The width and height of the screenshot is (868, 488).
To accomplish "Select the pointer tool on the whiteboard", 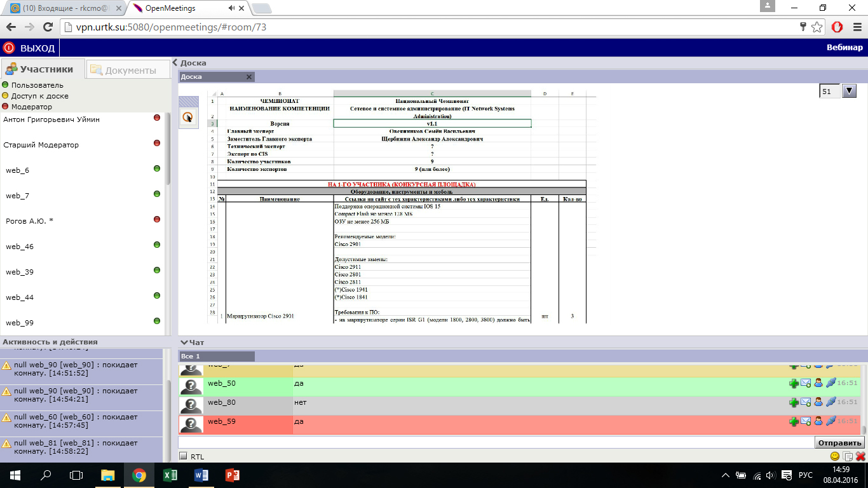I will coord(188,117).
